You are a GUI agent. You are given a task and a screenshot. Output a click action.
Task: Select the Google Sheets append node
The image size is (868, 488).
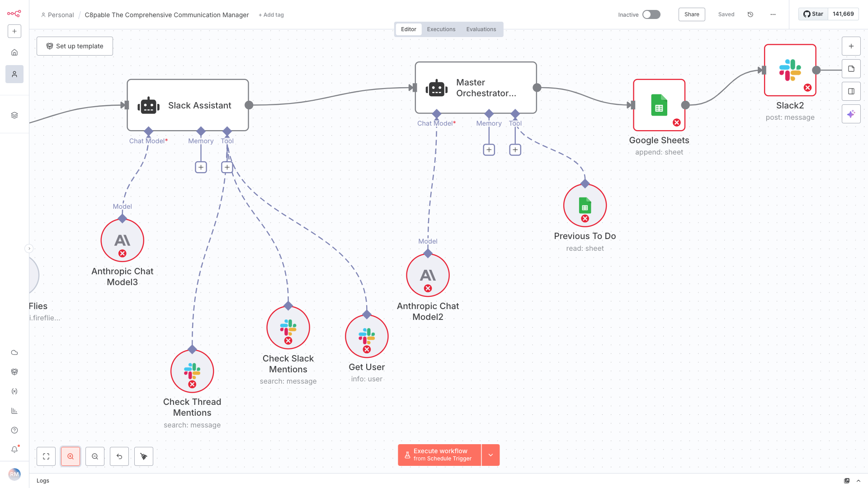pos(659,105)
